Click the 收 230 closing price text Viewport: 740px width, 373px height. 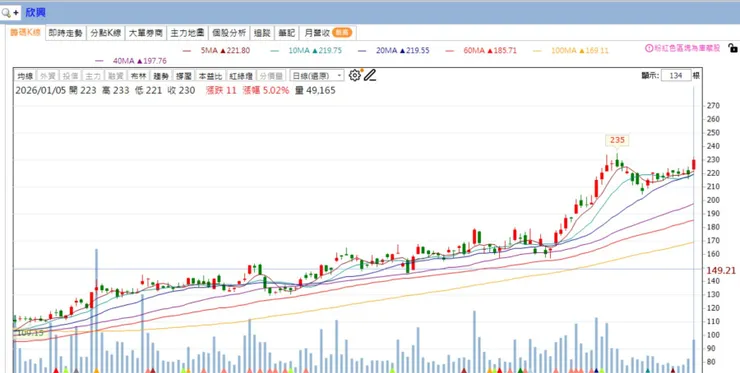click(181, 91)
